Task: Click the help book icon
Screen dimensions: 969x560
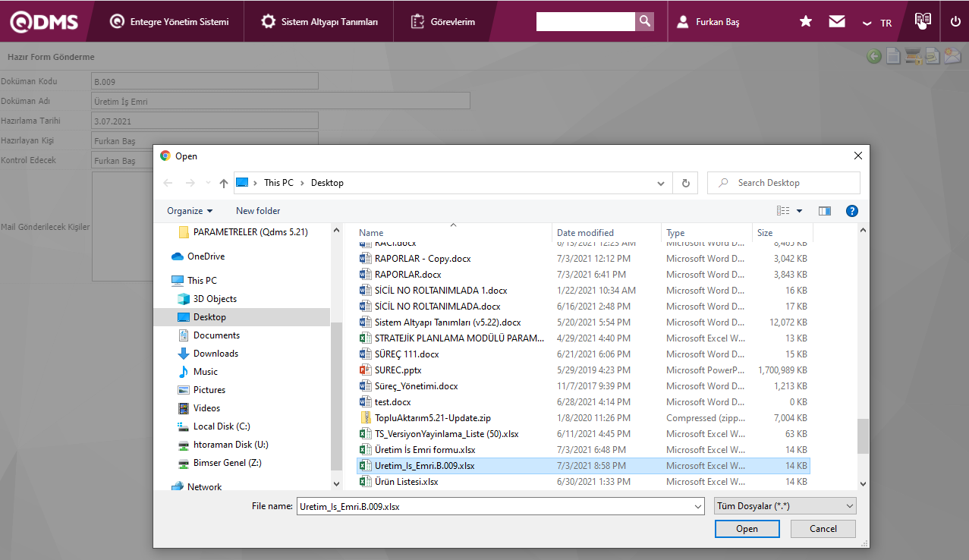Action: point(922,21)
